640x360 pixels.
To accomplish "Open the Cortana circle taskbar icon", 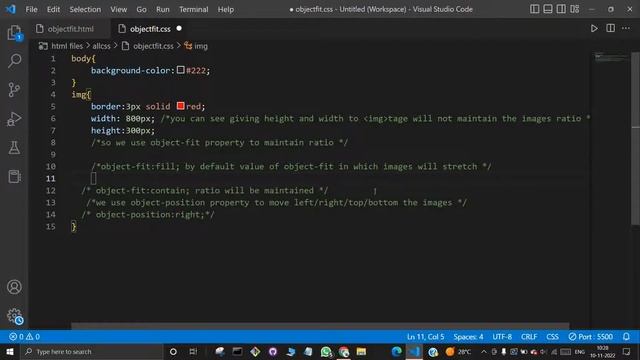I will pos(173,351).
